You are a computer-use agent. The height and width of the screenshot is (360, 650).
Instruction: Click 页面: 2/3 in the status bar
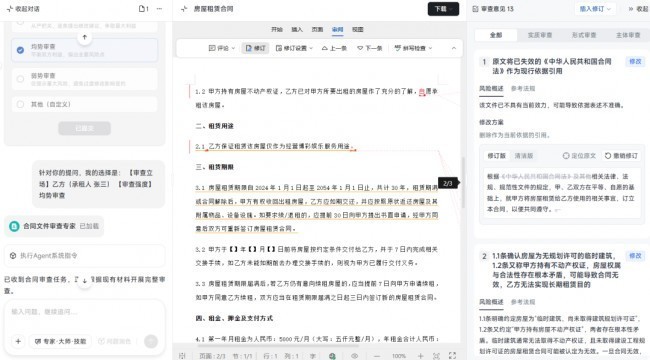pyautogui.click(x=212, y=356)
